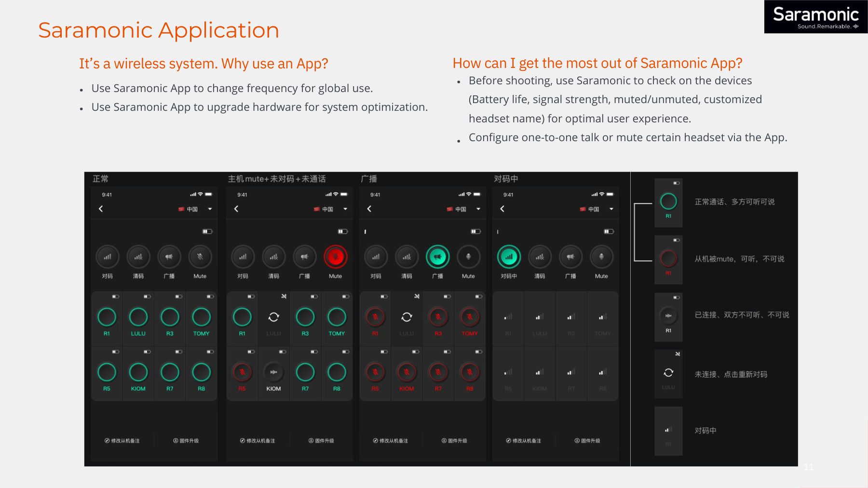Tap R1 pairing signal cell in 对码中 screen
Viewport: 868px width, 488px height.
point(508,318)
